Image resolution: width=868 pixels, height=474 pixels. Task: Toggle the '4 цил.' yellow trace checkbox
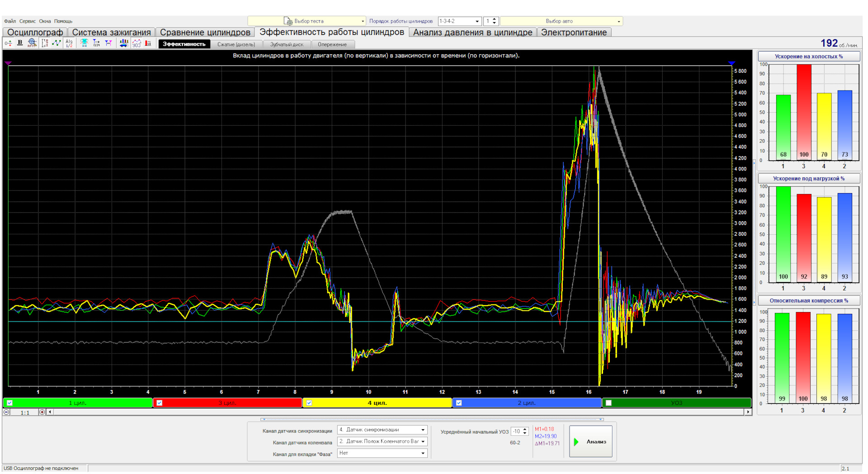pyautogui.click(x=309, y=403)
